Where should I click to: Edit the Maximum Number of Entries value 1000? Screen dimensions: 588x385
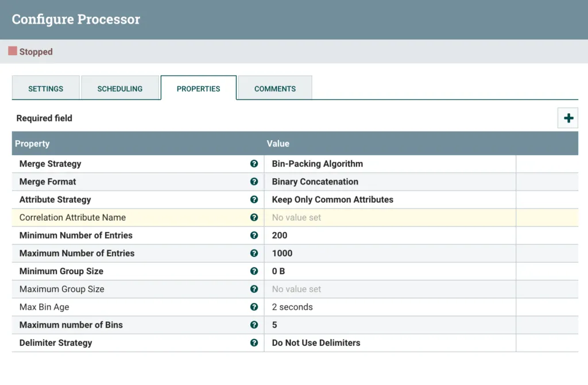(282, 253)
